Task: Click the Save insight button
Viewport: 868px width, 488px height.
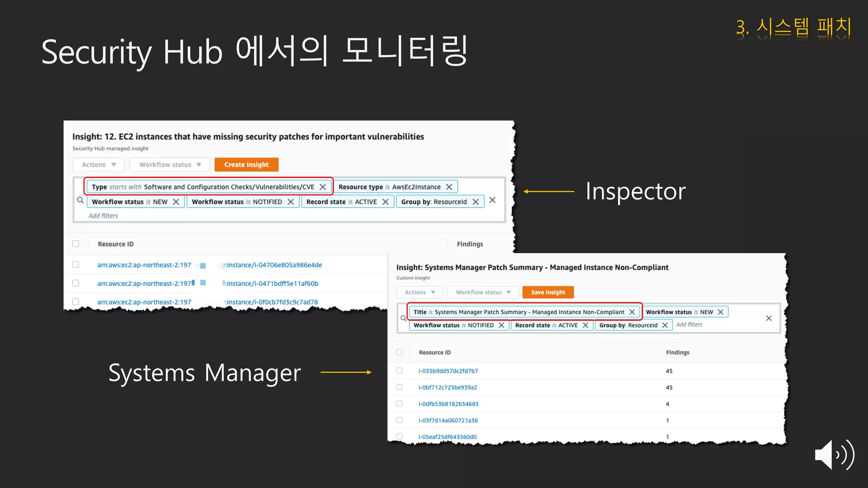Action: click(548, 292)
